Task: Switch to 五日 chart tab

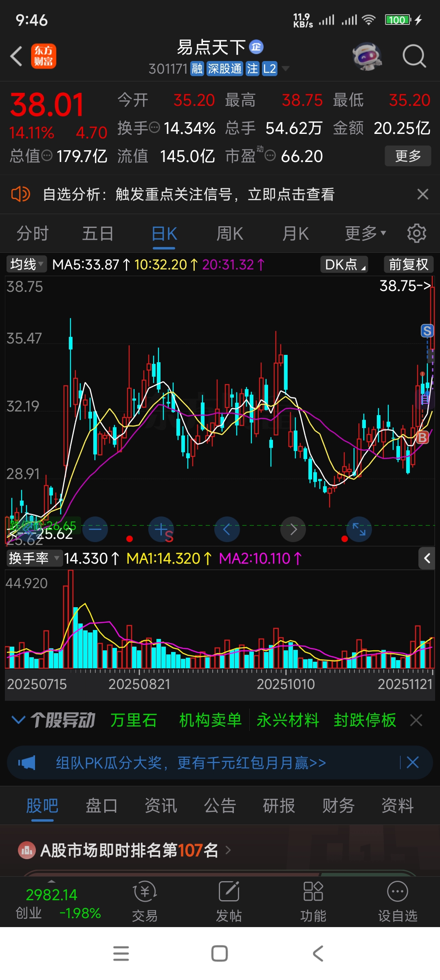Action: (x=98, y=234)
